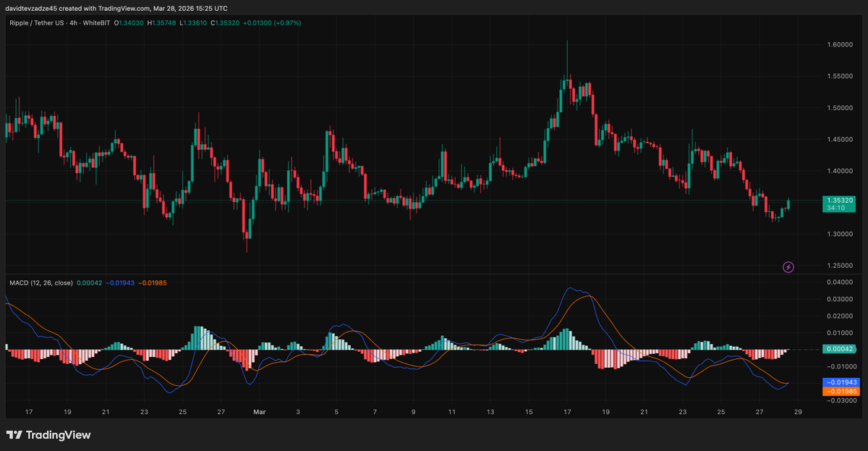Image resolution: width=868 pixels, height=451 pixels.
Task: Click the open value O1.34030
Action: [128, 23]
